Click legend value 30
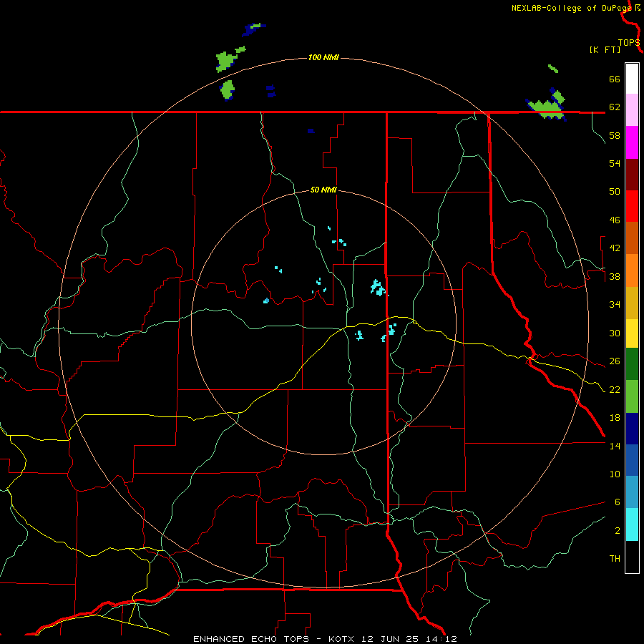This screenshot has width=644, height=644. pos(615,333)
